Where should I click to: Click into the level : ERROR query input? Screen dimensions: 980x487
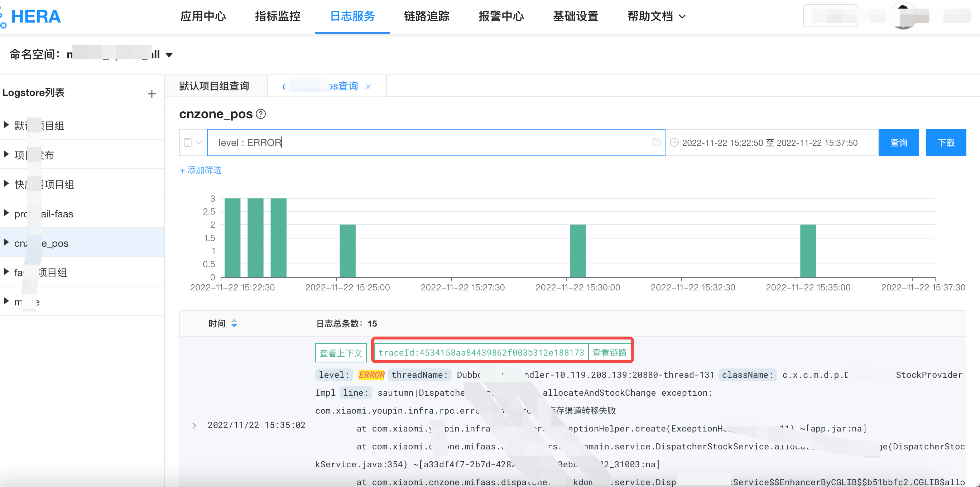418,143
